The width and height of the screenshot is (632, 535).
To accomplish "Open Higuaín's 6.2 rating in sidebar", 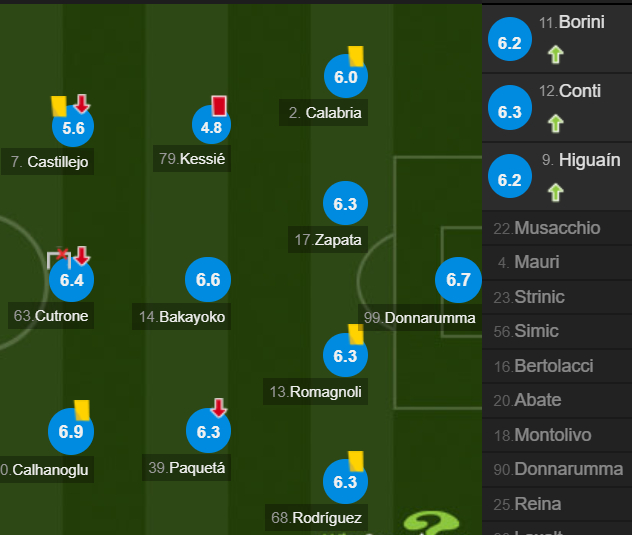I will 510,176.
